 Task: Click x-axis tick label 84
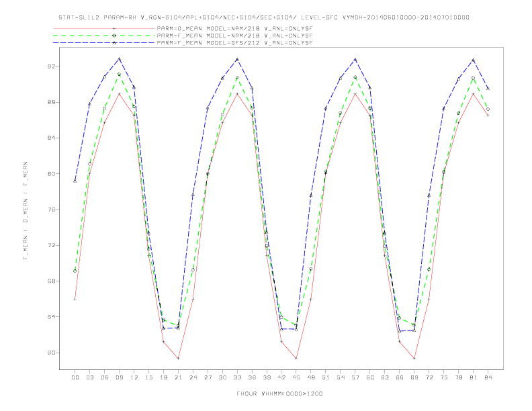coord(488,377)
